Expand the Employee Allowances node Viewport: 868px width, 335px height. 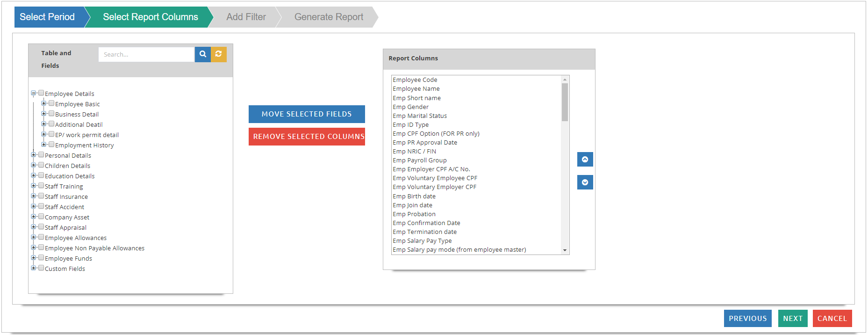[34, 237]
